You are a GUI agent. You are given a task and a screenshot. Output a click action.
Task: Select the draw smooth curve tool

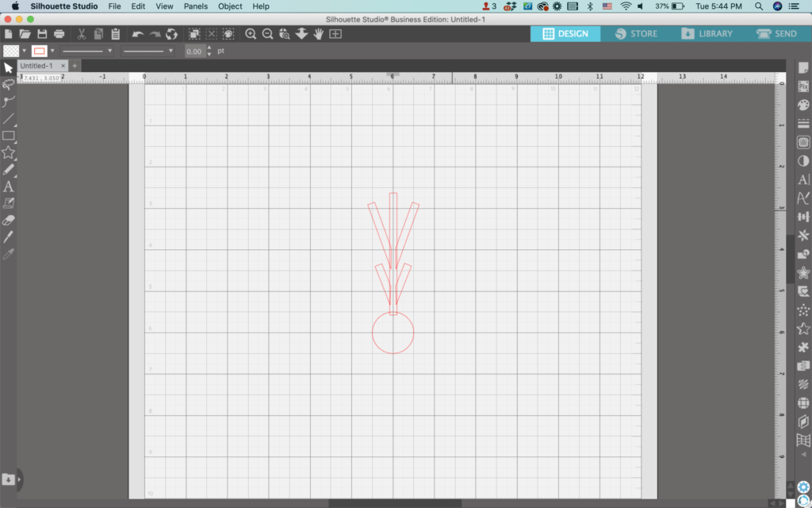(8, 102)
